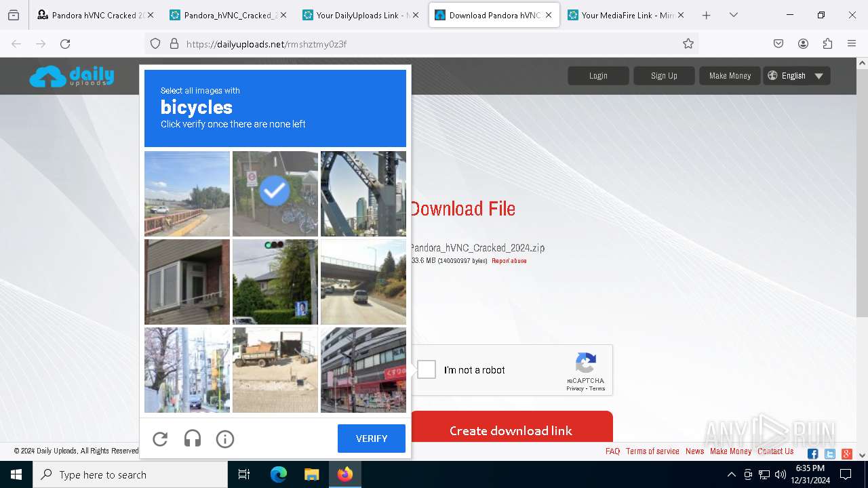Reload the captcha challenge images
The width and height of the screenshot is (868, 488).
click(x=160, y=439)
